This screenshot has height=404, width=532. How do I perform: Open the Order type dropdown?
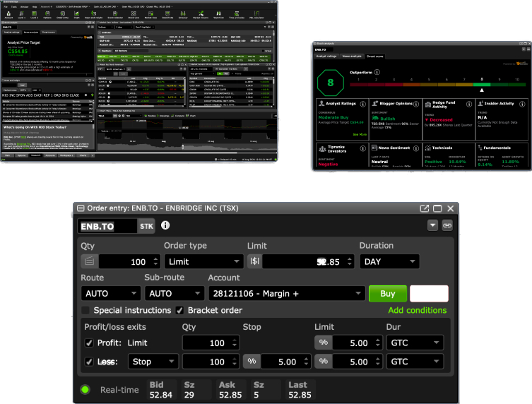coord(203,261)
